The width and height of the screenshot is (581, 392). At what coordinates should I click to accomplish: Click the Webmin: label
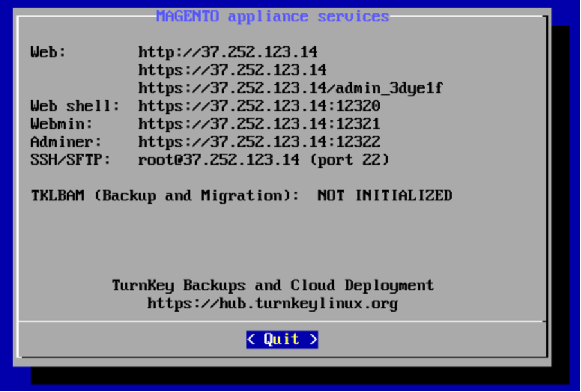(x=62, y=124)
